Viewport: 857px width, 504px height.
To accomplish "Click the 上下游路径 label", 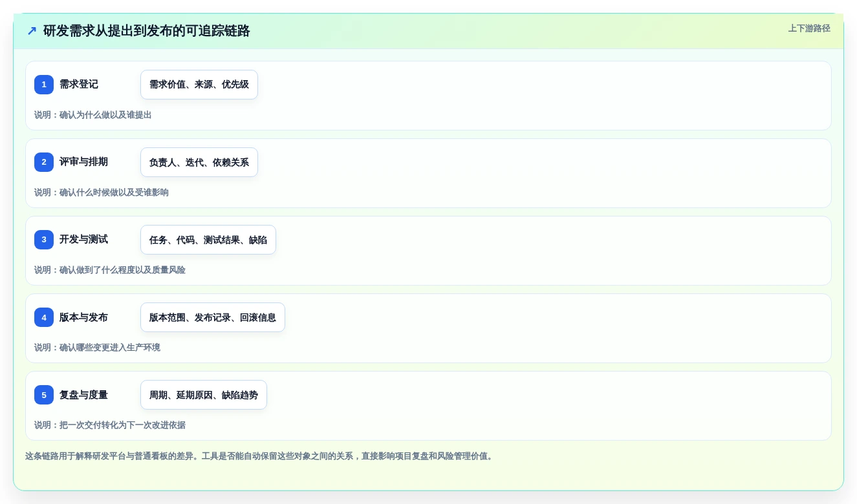I will 809,28.
